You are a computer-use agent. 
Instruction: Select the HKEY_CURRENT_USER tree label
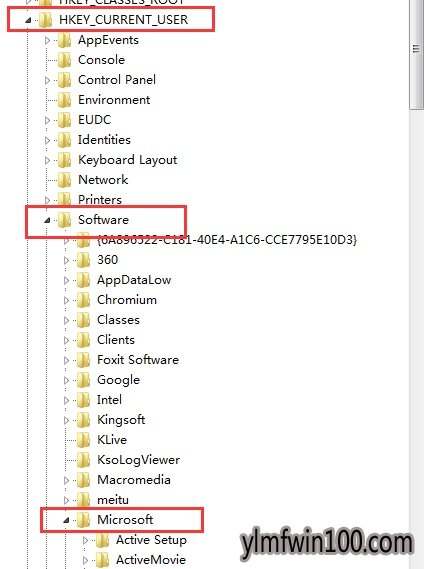pyautogui.click(x=123, y=20)
